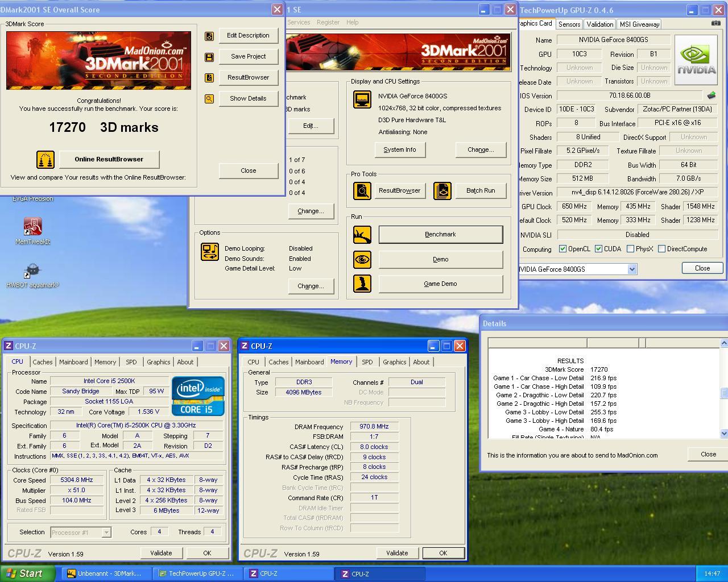Open the SPD tab in the right CPU-Z window

(x=367, y=362)
